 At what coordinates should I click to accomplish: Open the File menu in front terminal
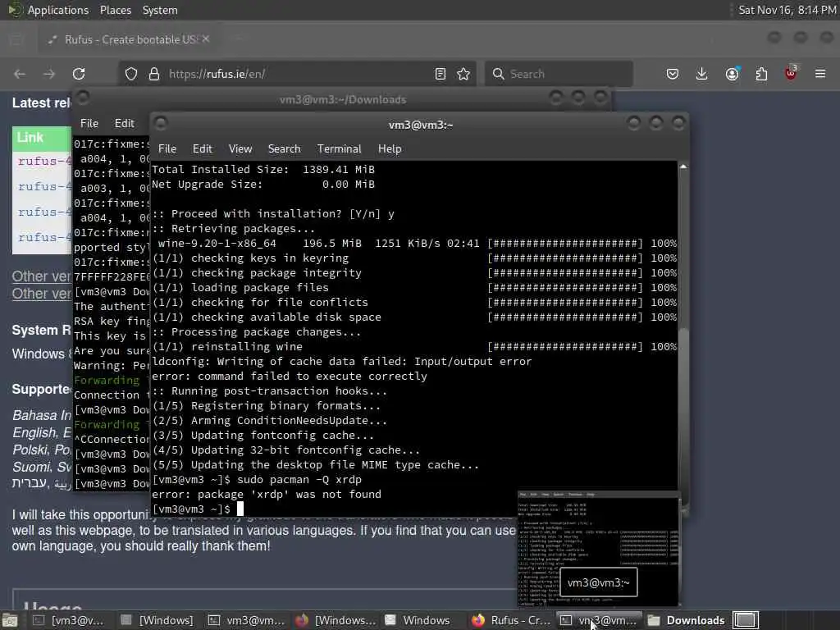tap(167, 149)
